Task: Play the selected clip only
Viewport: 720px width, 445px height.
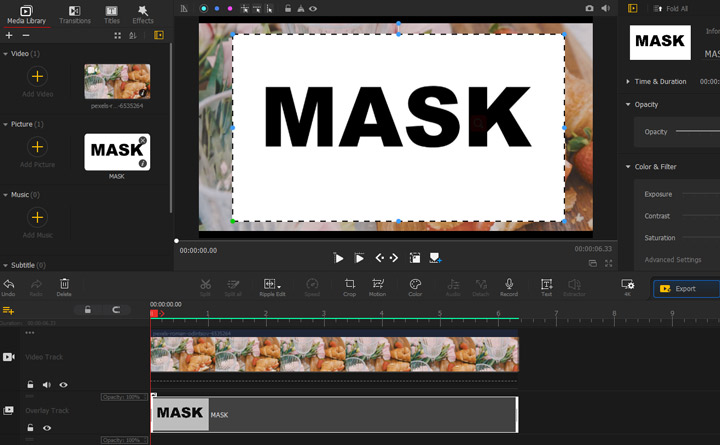Action: click(359, 258)
